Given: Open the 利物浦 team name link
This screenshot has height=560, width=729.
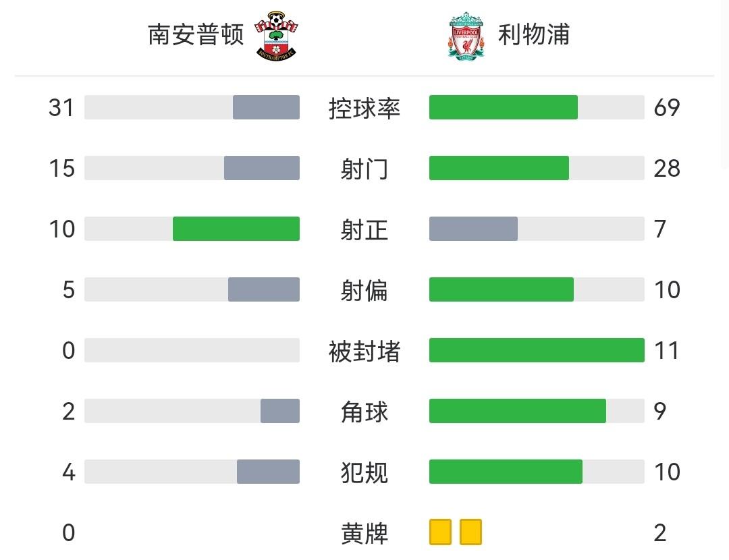Looking at the screenshot, I should tap(534, 34).
